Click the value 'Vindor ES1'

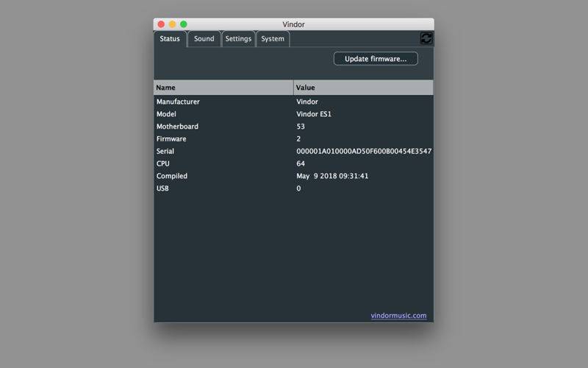(x=314, y=114)
